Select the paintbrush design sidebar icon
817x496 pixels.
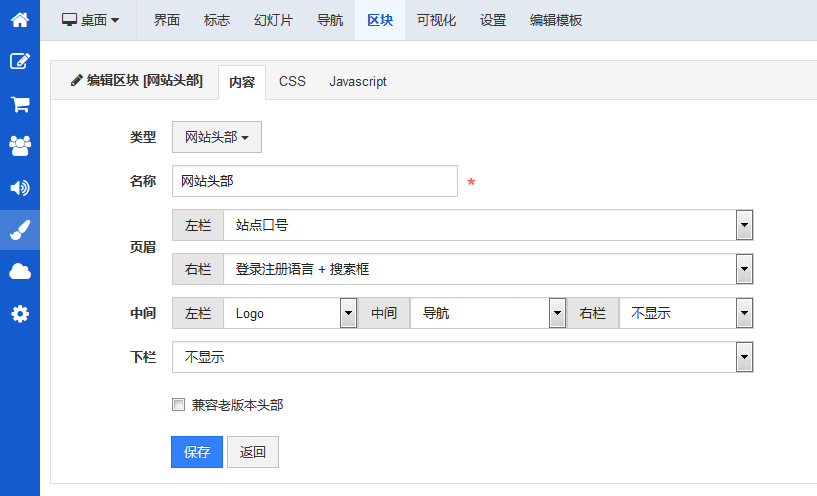[x=19, y=230]
